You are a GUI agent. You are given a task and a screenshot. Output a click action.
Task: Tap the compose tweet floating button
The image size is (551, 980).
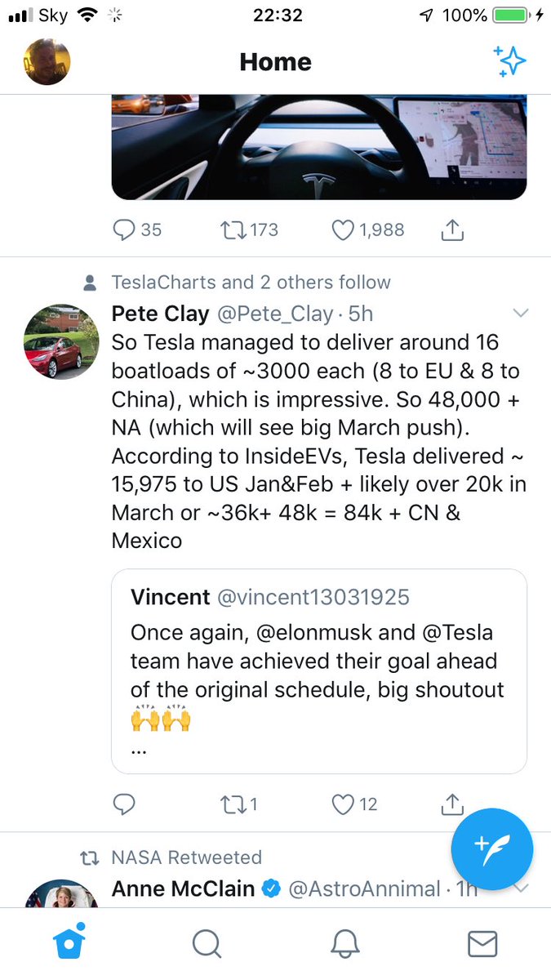tap(492, 849)
